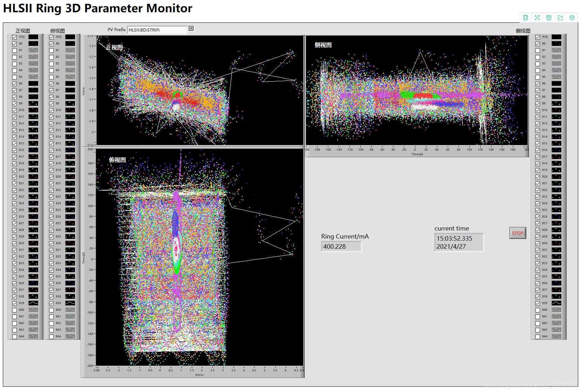Uncheck B6 in the 正视图 legend

point(14,84)
